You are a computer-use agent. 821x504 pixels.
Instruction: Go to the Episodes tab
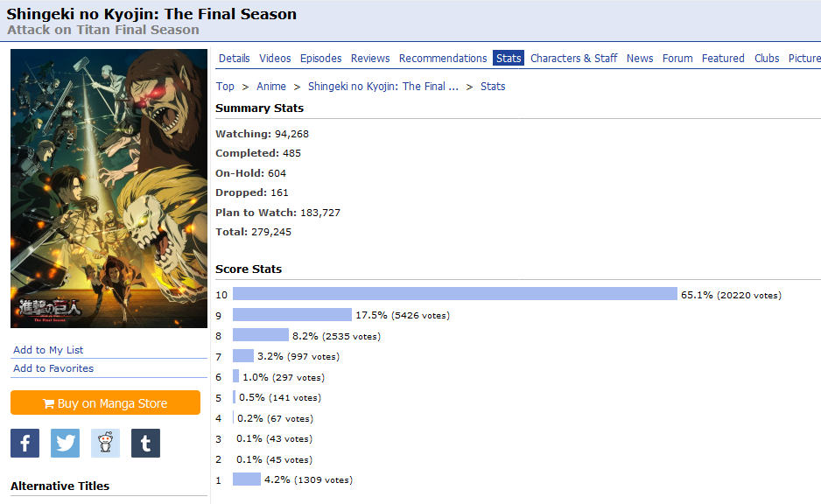click(320, 59)
